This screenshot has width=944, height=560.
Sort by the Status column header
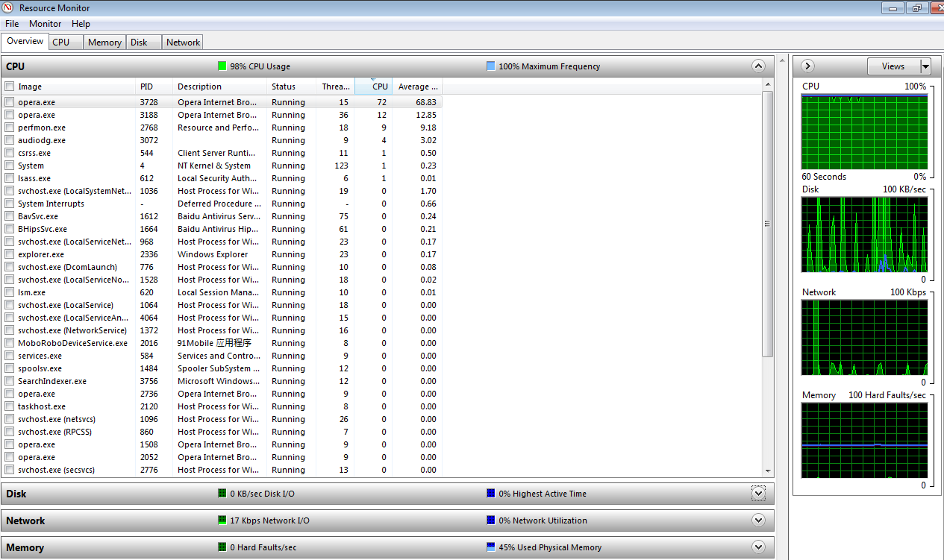[x=291, y=86]
